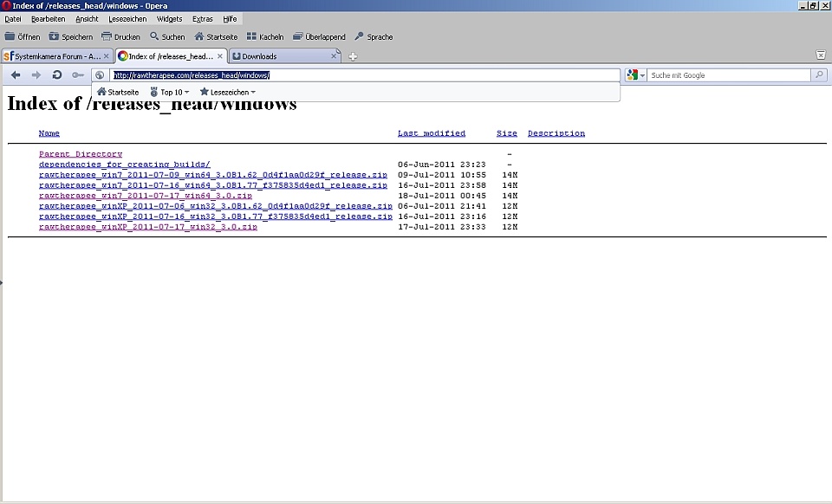Screen dimensions: 832x504
Task: Download rawtherapee_win7_2011-07-17_win64_3.0.zip
Action: coord(146,196)
